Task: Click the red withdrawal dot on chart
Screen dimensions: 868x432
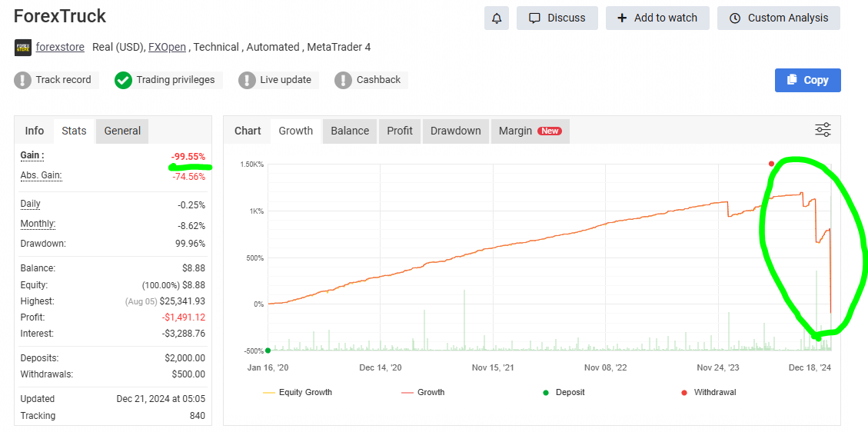Action: click(x=771, y=164)
